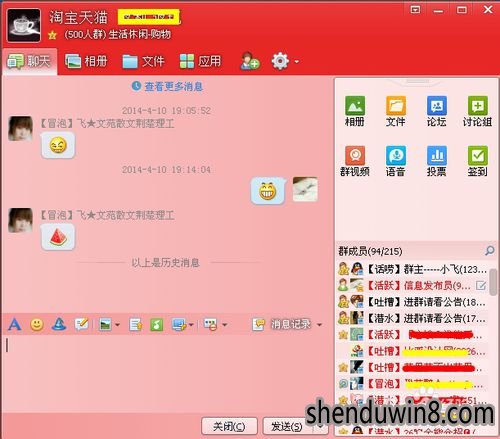The width and height of the screenshot is (500, 439).
Task: Open 文件 icon in side panel
Action: [x=396, y=111]
